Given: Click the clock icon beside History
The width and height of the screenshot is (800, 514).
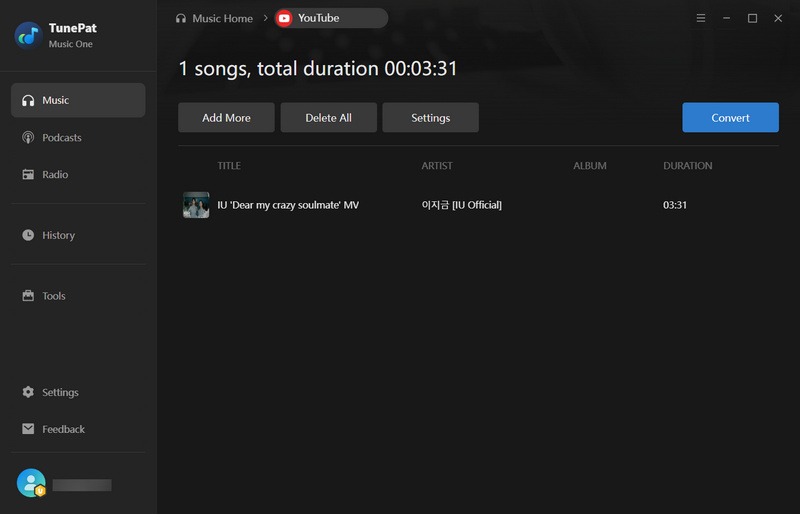Looking at the screenshot, I should tap(28, 235).
